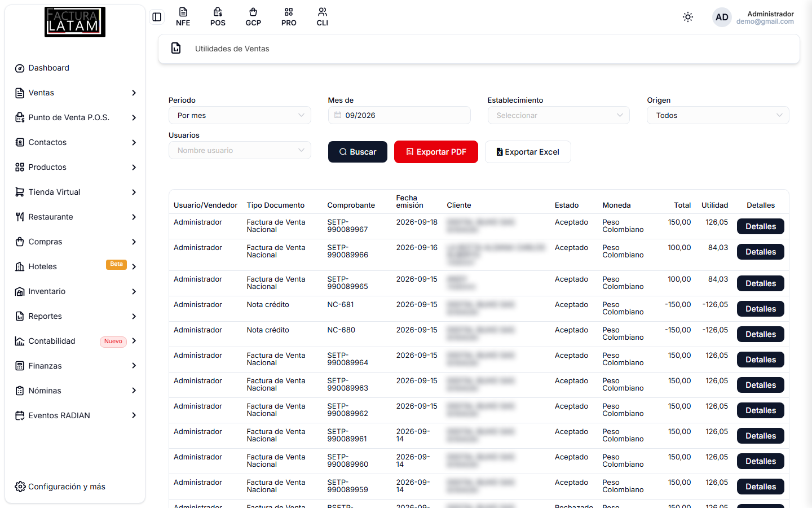The width and height of the screenshot is (812, 508).
Task: Open the Periodo 'Por mes' dropdown
Action: (240, 115)
